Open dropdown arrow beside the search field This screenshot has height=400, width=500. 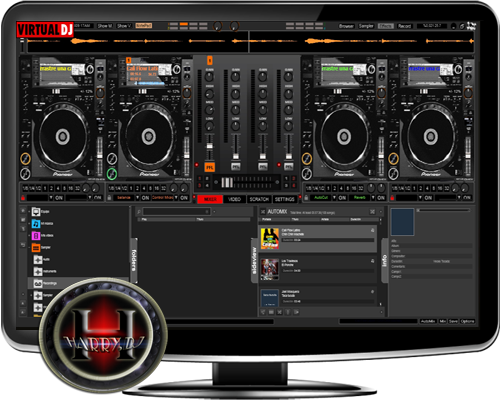point(214,212)
